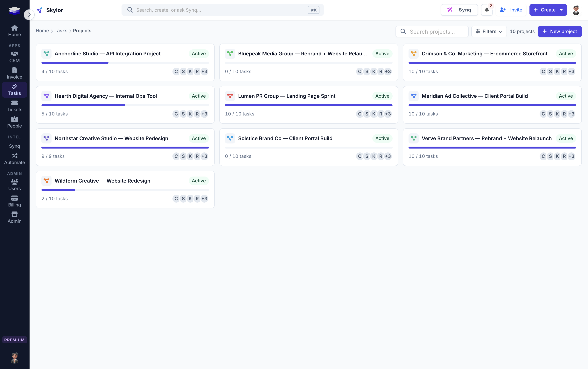Open Home in the sidebar
Viewport: 588px width, 369px height.
[14, 31]
